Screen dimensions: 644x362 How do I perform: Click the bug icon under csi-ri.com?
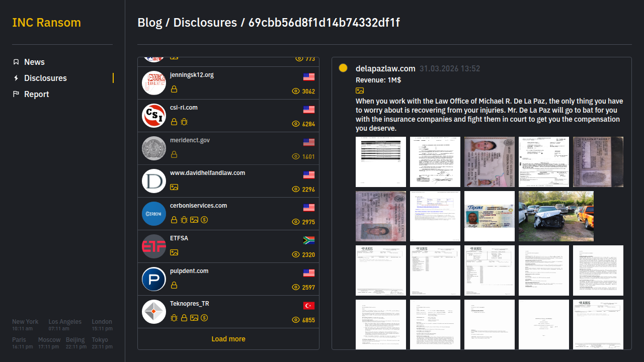coord(184,122)
